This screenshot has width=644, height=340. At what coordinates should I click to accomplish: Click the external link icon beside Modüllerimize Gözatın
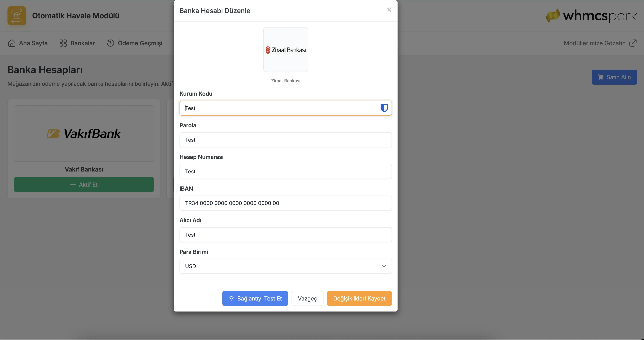coord(633,43)
